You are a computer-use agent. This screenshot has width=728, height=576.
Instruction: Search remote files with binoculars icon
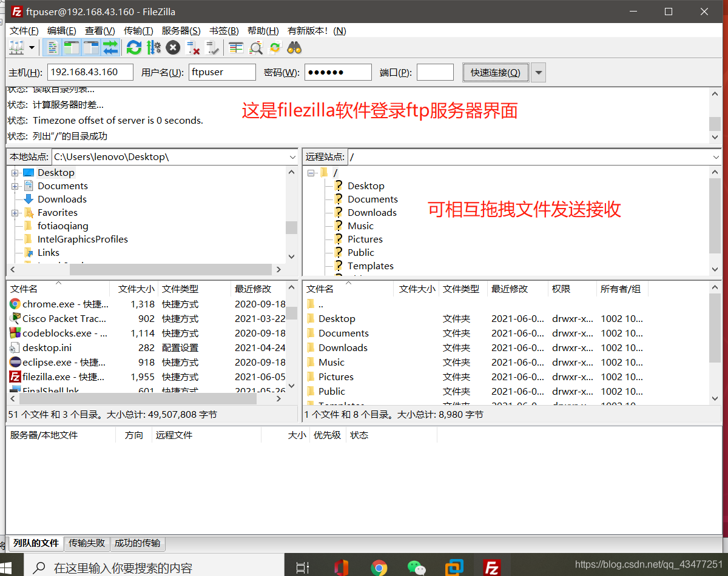[294, 47]
